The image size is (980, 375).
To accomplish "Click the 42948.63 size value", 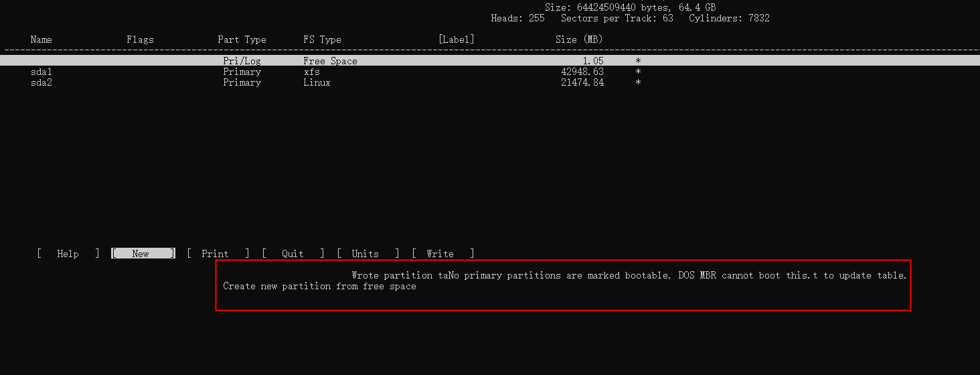I will click(582, 72).
